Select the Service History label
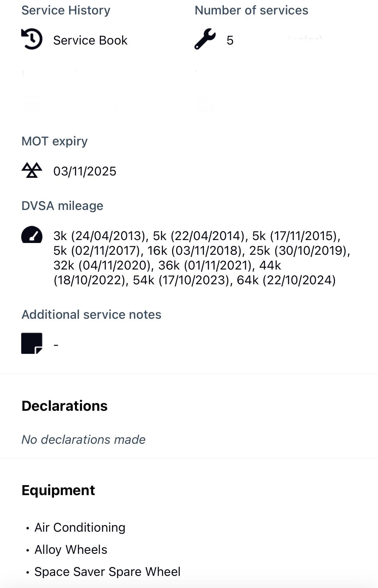This screenshot has width=378, height=588. [x=66, y=10]
